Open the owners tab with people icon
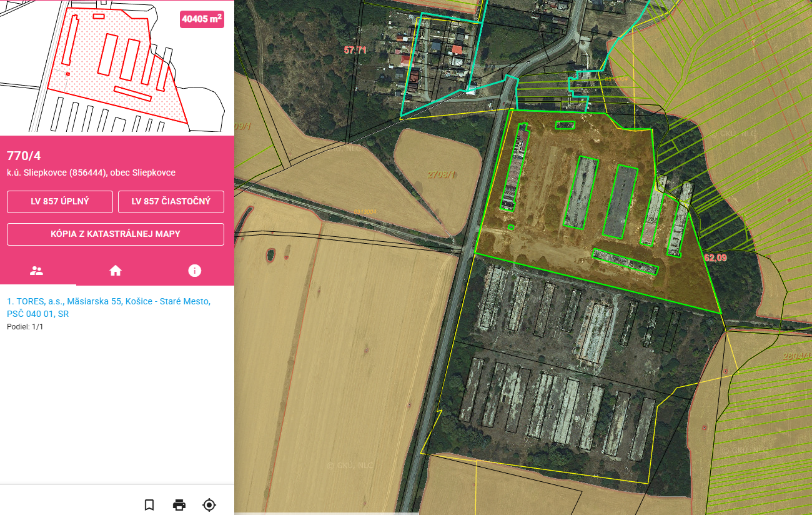812x515 pixels. tap(37, 271)
